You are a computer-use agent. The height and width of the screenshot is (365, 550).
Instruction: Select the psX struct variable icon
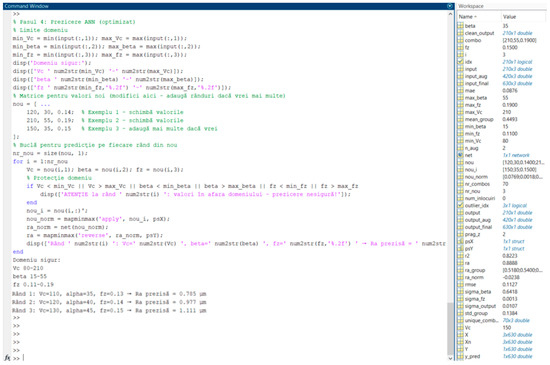click(x=460, y=241)
